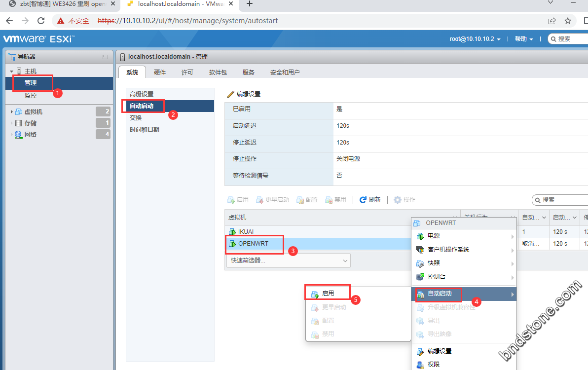Screen dimensions: 588x370
Task: Reload the page with refresh icon
Action: (41, 21)
